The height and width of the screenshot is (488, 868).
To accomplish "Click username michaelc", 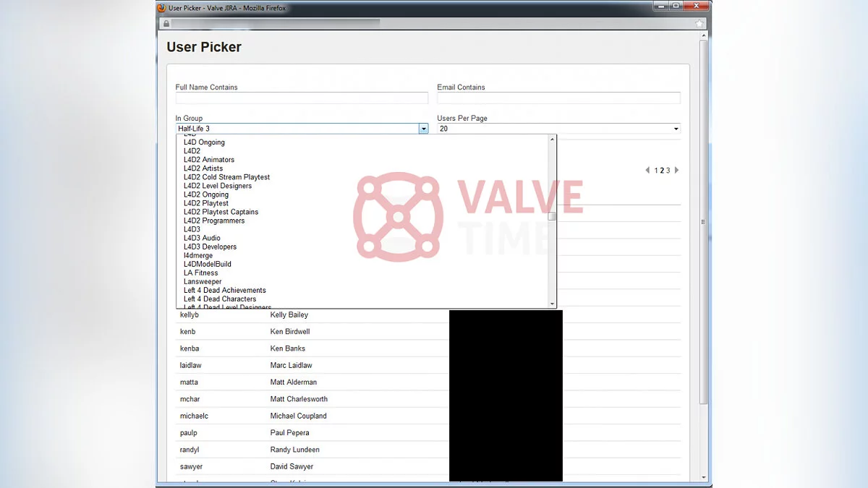I will [195, 416].
